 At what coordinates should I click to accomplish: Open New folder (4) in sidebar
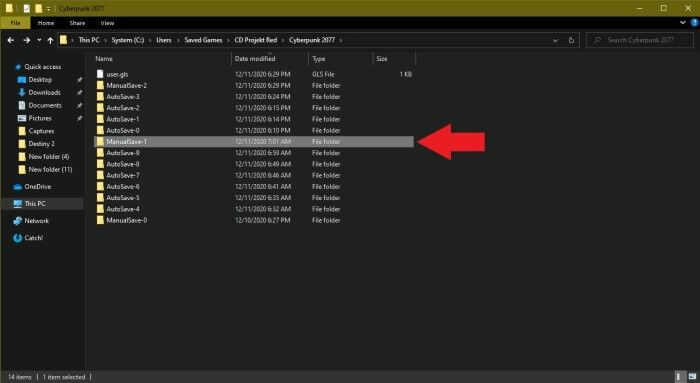pos(48,157)
